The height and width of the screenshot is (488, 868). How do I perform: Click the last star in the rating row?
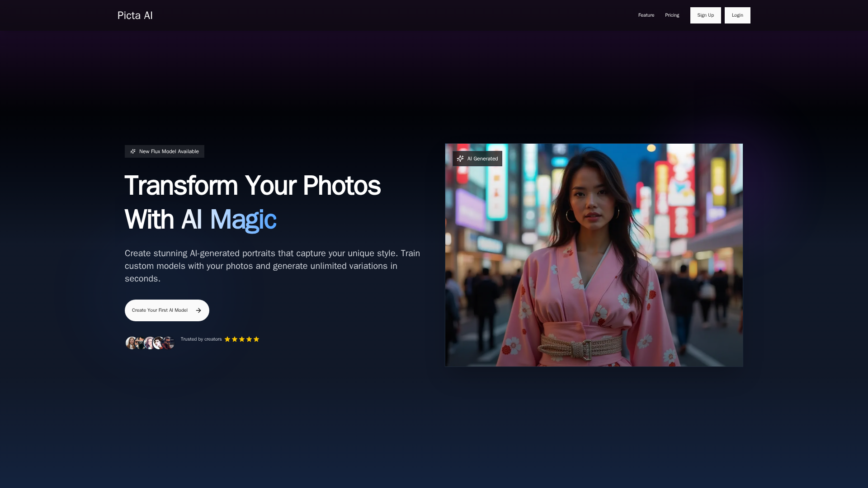256,339
